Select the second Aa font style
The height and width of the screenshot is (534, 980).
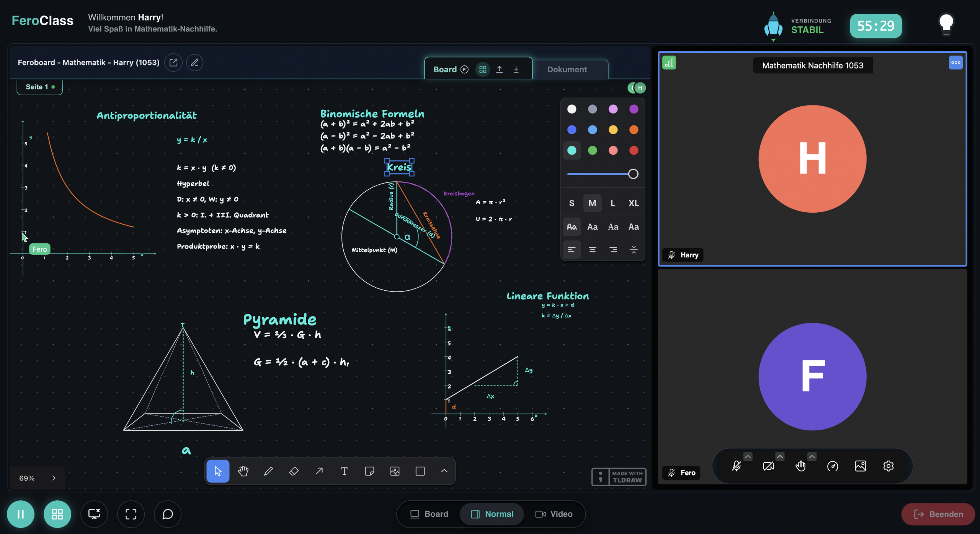(592, 227)
